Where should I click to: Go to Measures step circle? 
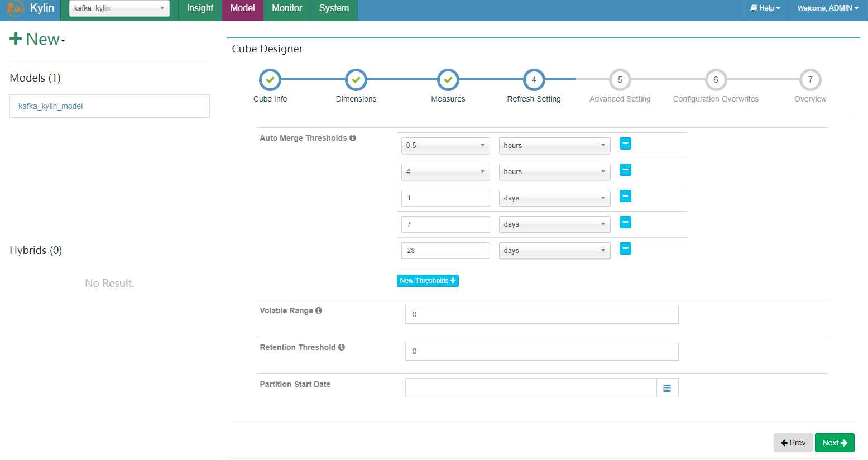point(448,80)
